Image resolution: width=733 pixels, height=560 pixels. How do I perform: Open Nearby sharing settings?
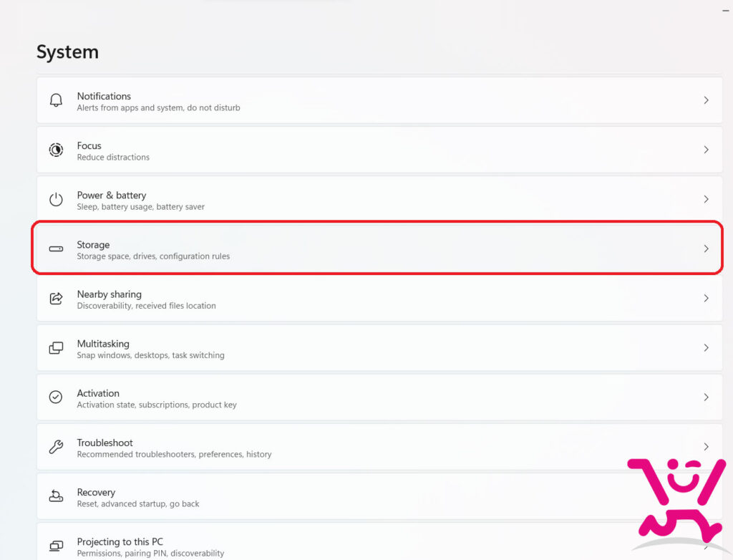tap(379, 299)
